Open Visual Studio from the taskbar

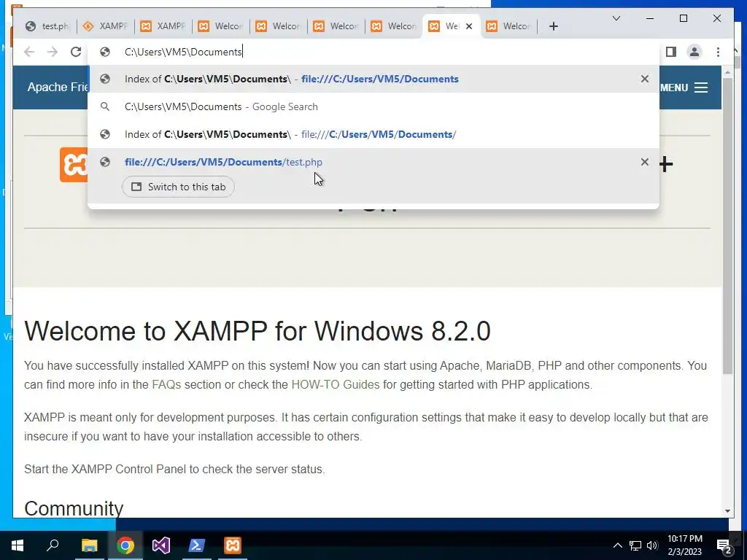(x=161, y=545)
